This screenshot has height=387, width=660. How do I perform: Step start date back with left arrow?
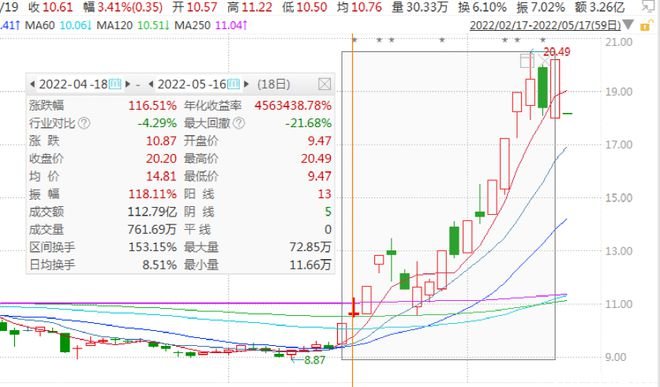pyautogui.click(x=32, y=84)
